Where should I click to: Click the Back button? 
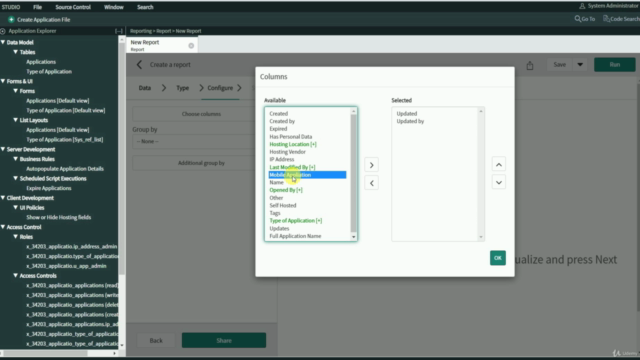tap(156, 340)
